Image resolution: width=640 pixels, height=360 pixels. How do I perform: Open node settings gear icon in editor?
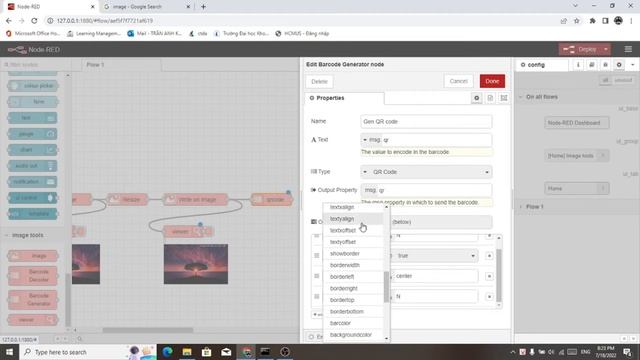click(x=476, y=98)
